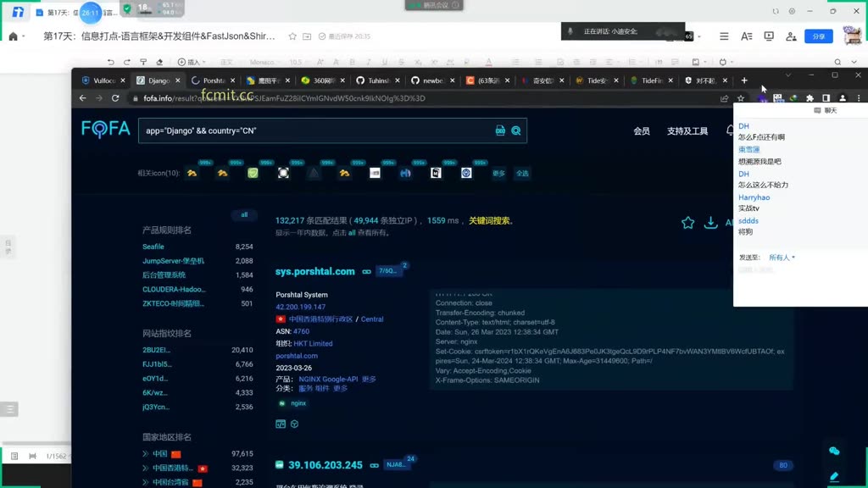Click the porshtal.com domain link
This screenshot has height=488, width=868.
pos(297,356)
